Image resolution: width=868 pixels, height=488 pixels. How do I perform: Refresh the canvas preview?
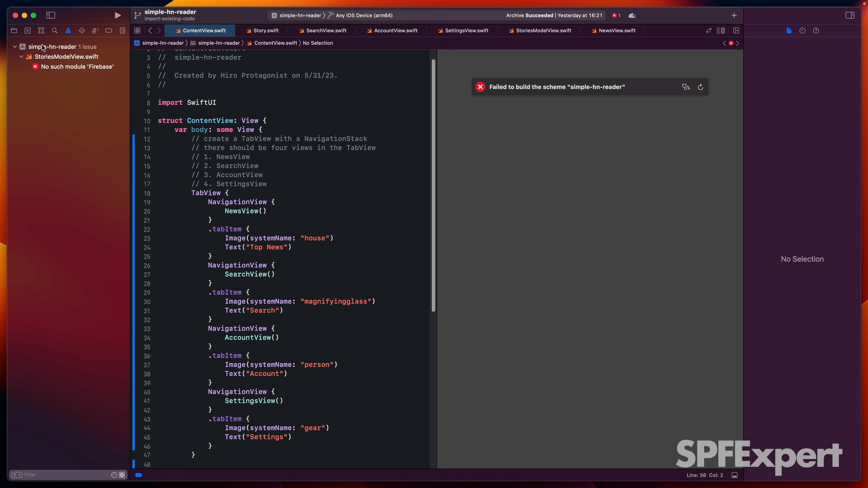700,87
